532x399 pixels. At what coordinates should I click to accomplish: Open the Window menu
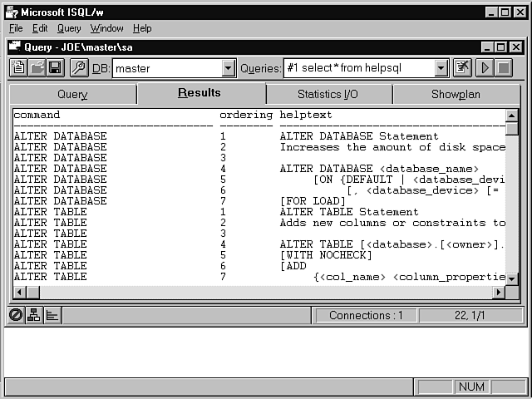click(106, 28)
